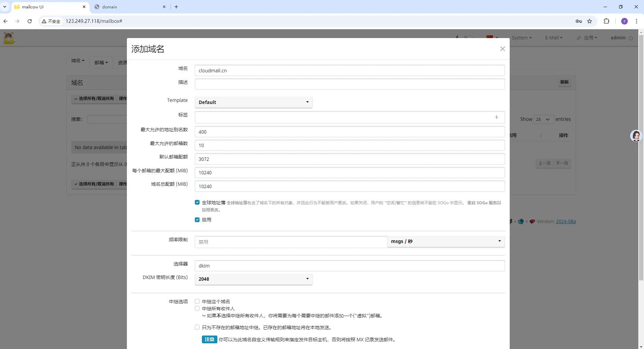
Task: Click the password key icon in address bar
Action: click(x=579, y=21)
